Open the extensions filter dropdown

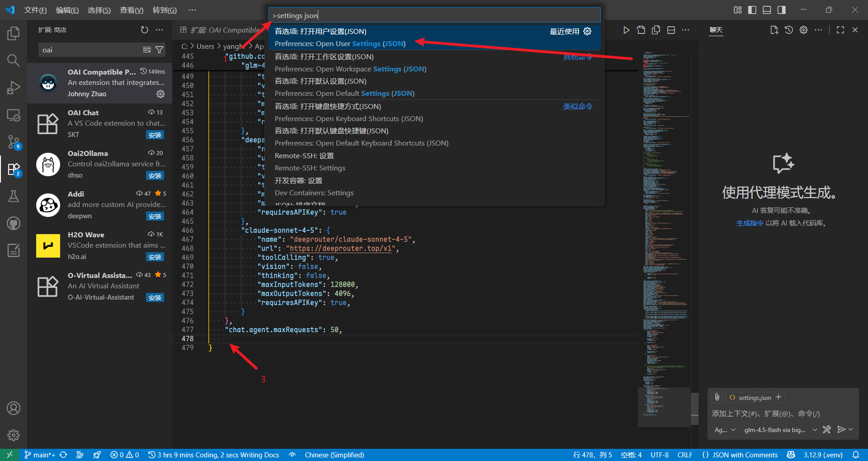160,50
